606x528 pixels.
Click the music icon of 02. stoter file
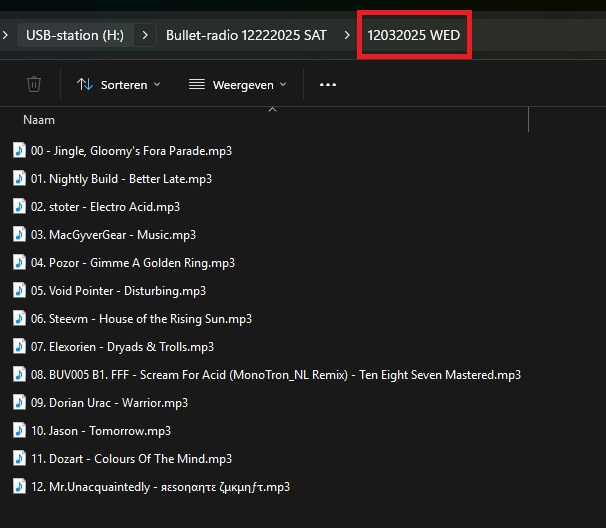(19, 206)
